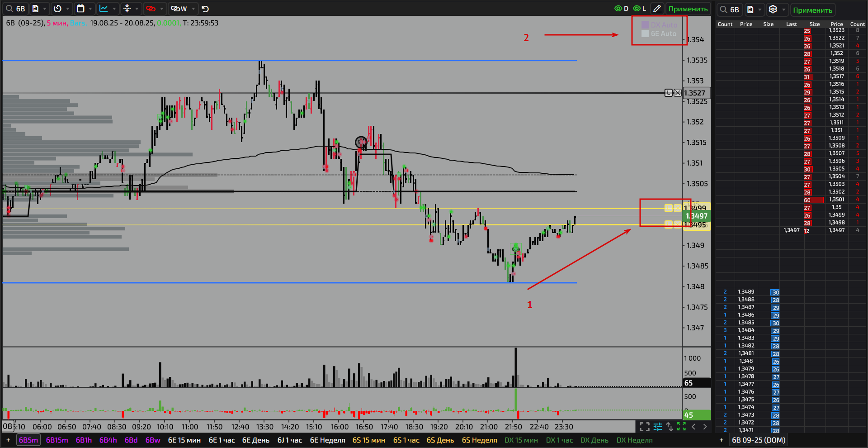Open the 6E 1 час tab
The width and height of the screenshot is (868, 448).
coord(222,440)
